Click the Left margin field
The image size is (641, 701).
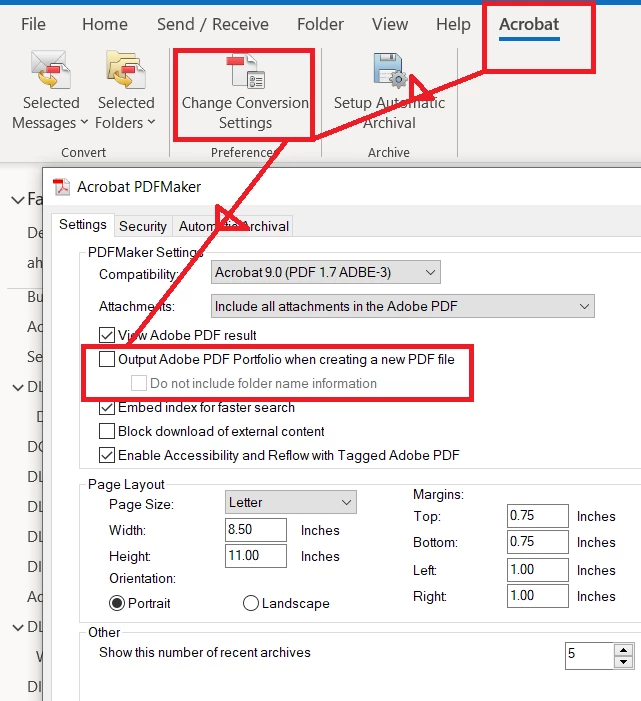point(538,570)
